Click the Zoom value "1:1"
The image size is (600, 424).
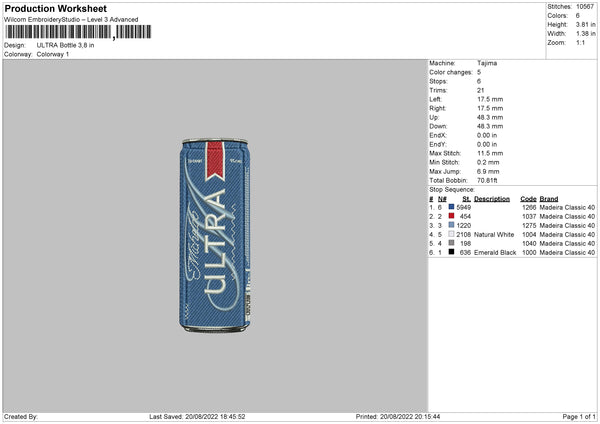pyautogui.click(x=580, y=42)
